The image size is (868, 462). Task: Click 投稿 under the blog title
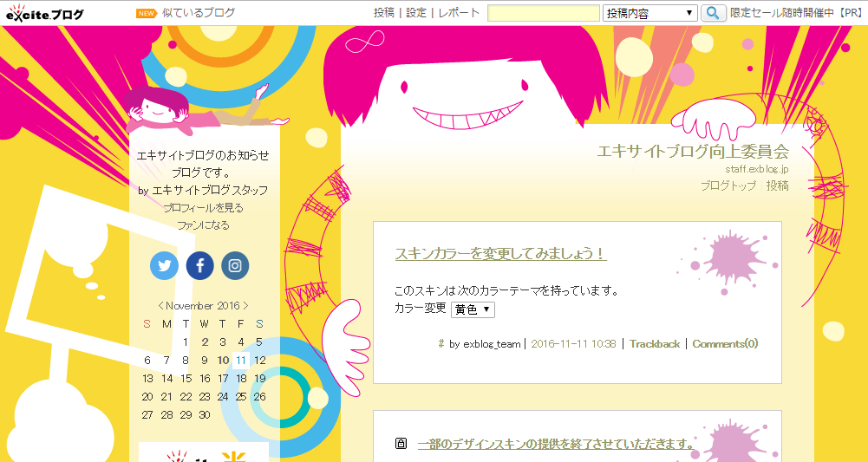coord(778,185)
